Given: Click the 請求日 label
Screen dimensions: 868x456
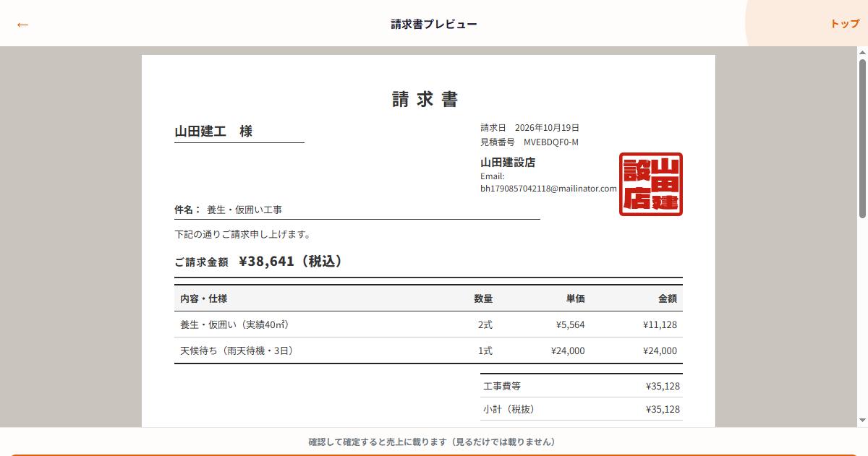Looking at the screenshot, I should tap(493, 128).
